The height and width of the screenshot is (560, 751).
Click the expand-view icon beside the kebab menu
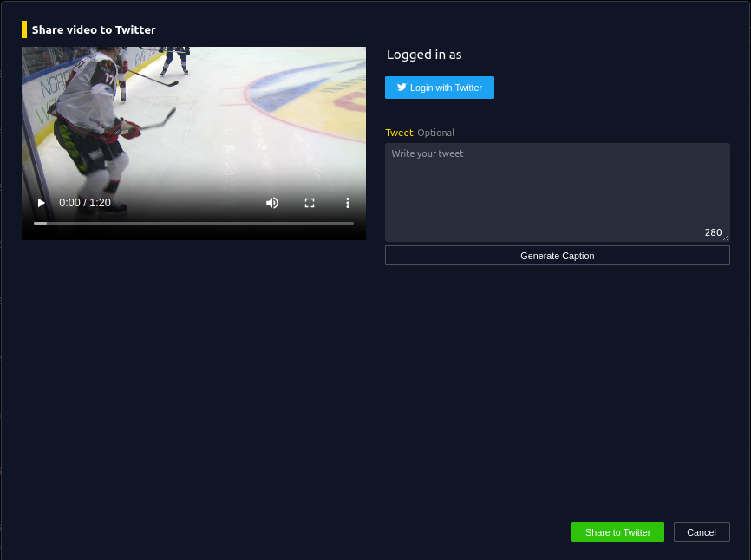click(310, 202)
